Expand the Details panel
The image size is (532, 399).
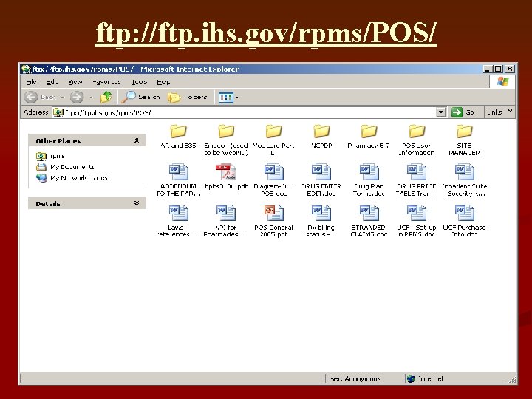[137, 203]
